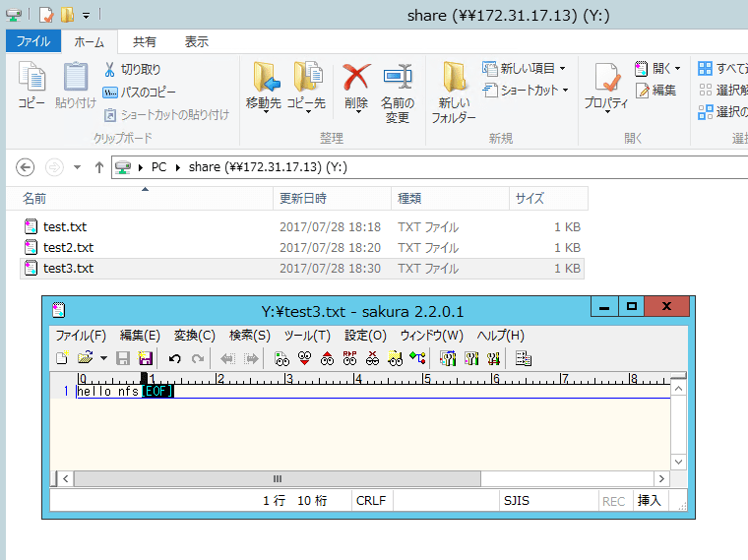Open the Find dialog binoculars icon

[x=281, y=358]
